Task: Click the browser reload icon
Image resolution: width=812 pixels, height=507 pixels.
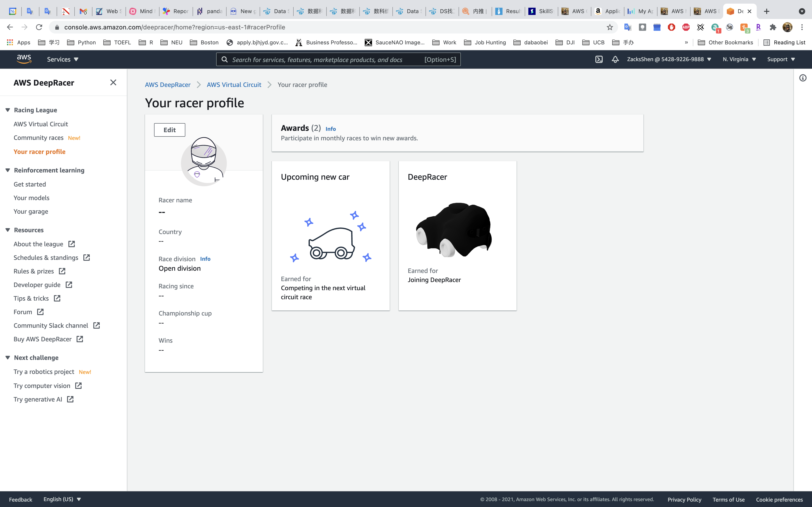Action: pyautogui.click(x=39, y=27)
